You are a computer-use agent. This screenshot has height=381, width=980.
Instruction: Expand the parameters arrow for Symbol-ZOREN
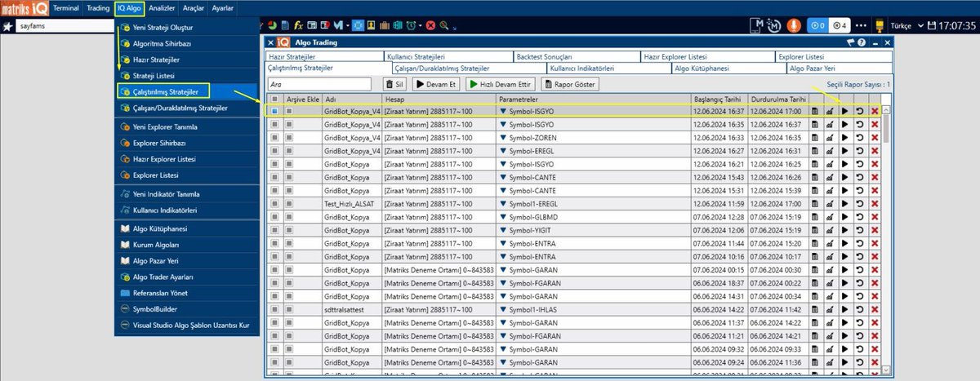(503, 137)
